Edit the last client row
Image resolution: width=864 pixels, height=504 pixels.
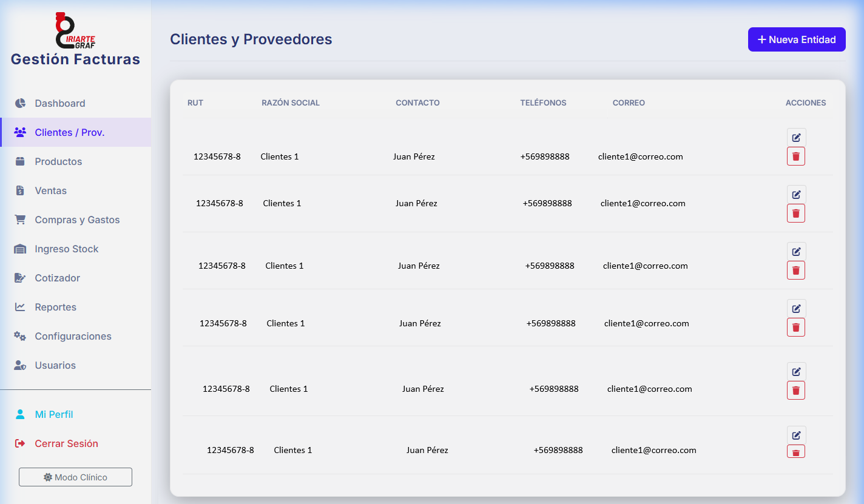tap(797, 435)
